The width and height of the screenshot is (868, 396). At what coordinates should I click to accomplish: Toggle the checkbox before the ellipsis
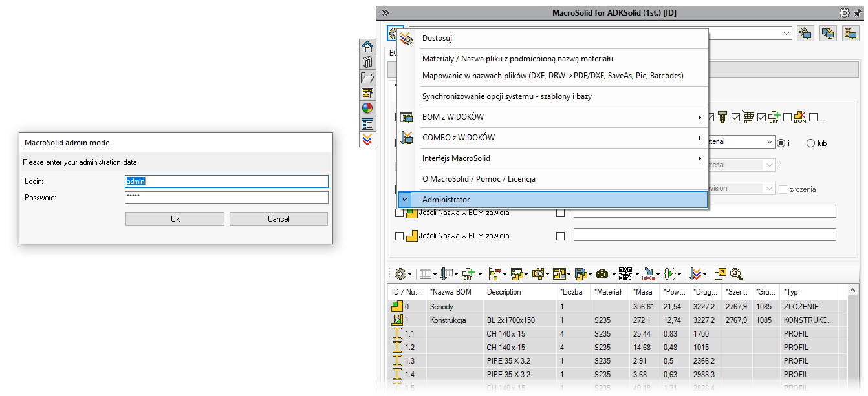pyautogui.click(x=813, y=118)
